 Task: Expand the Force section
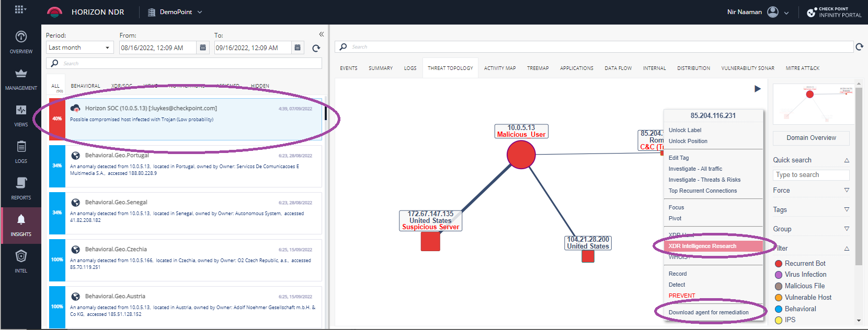[846, 191]
